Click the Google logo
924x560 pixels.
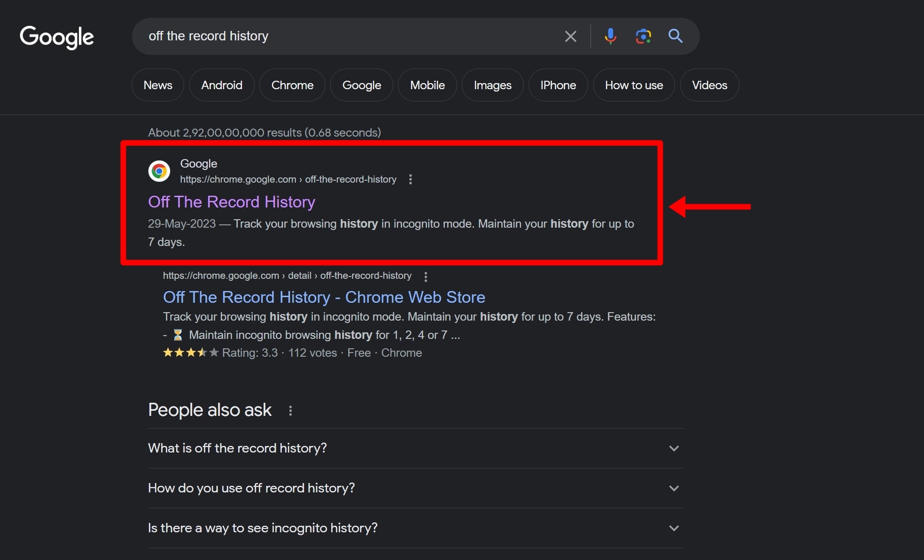click(57, 37)
